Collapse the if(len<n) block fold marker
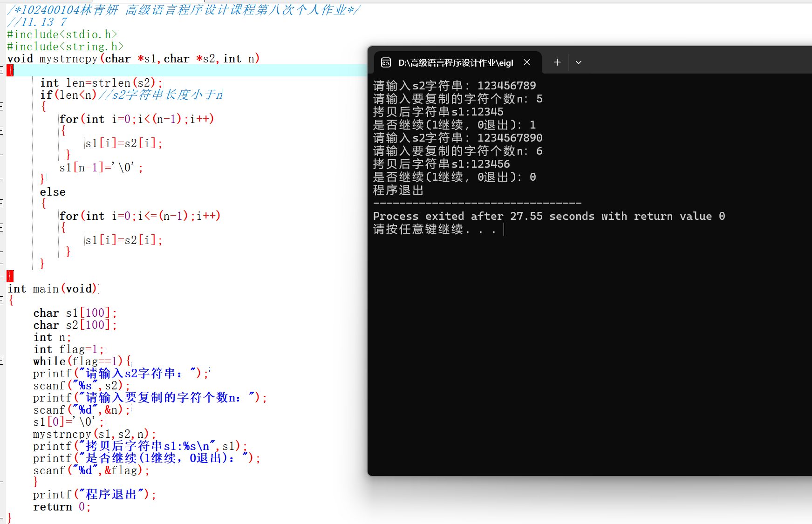The image size is (812, 524). pos(1,107)
